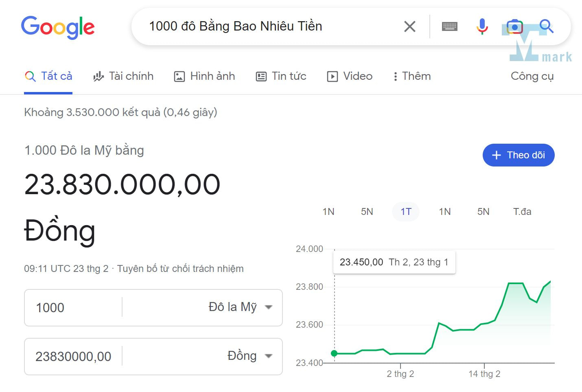Screen dimensions: 582x392
Task: Click the Google logo
Action: [x=58, y=27]
